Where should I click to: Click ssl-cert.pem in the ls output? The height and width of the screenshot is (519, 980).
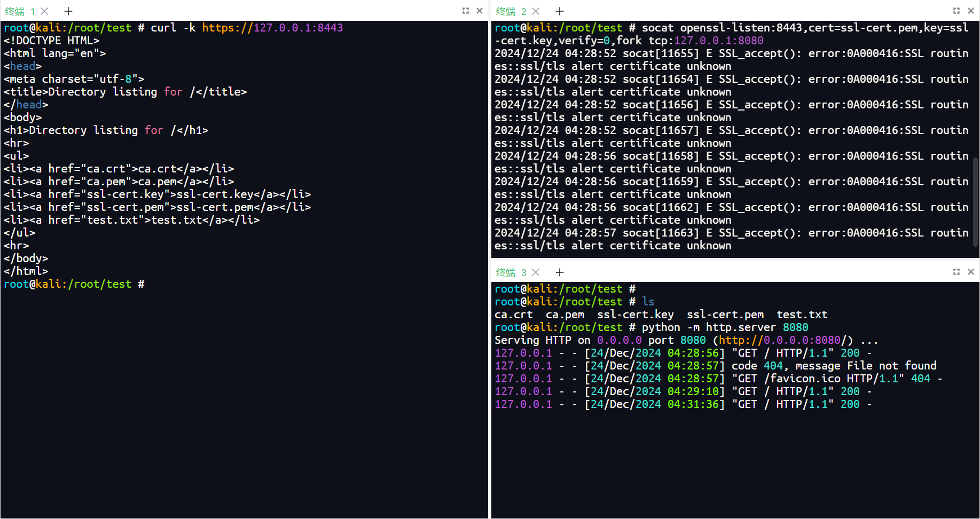click(x=725, y=314)
